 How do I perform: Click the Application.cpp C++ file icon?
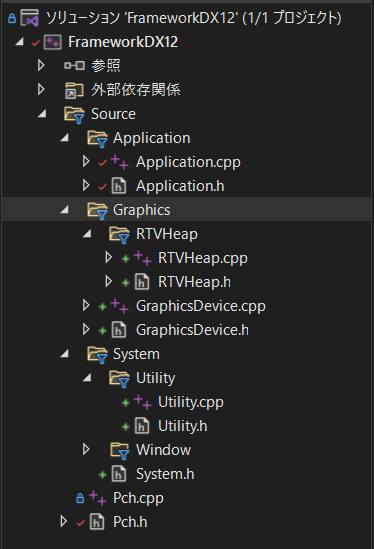(119, 162)
